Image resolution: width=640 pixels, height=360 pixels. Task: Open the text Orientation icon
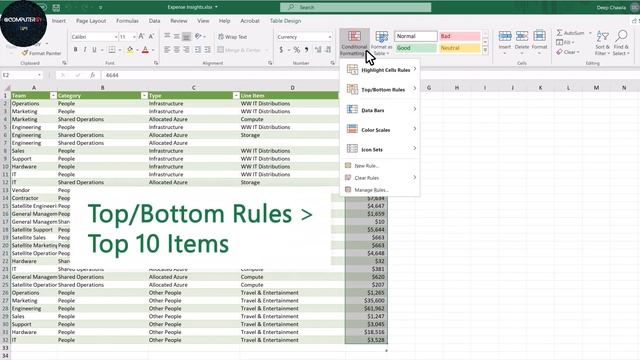(198, 36)
